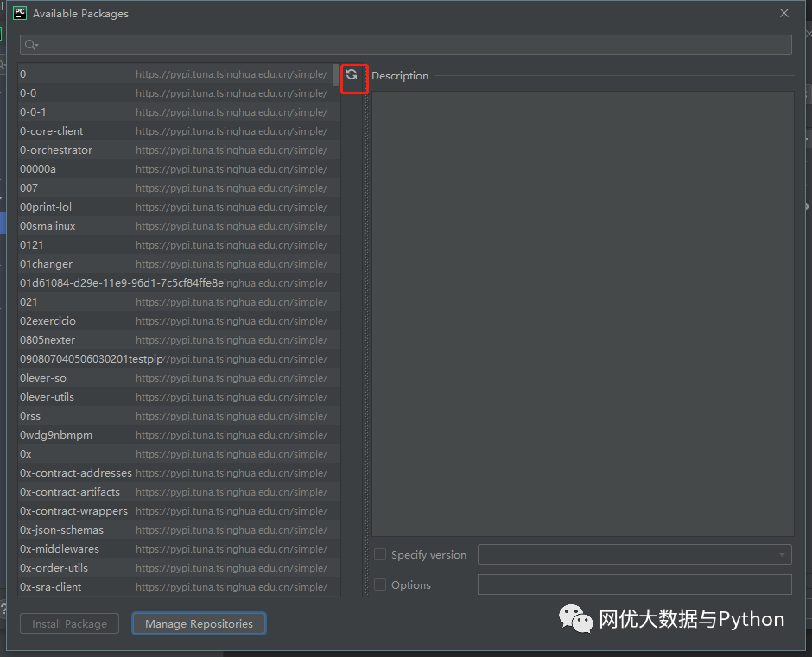Select the 0rss package
The width and height of the screenshot is (812, 657).
179,416
